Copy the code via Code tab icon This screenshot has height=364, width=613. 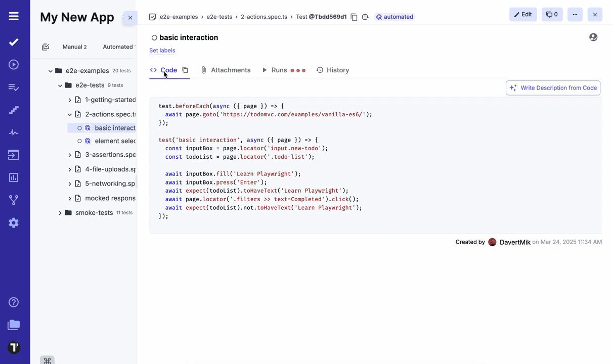185,70
